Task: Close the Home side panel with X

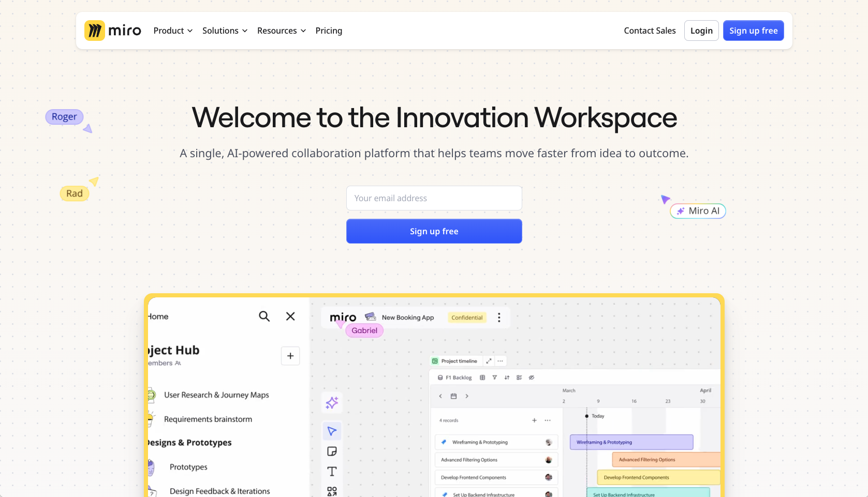Action: point(290,316)
